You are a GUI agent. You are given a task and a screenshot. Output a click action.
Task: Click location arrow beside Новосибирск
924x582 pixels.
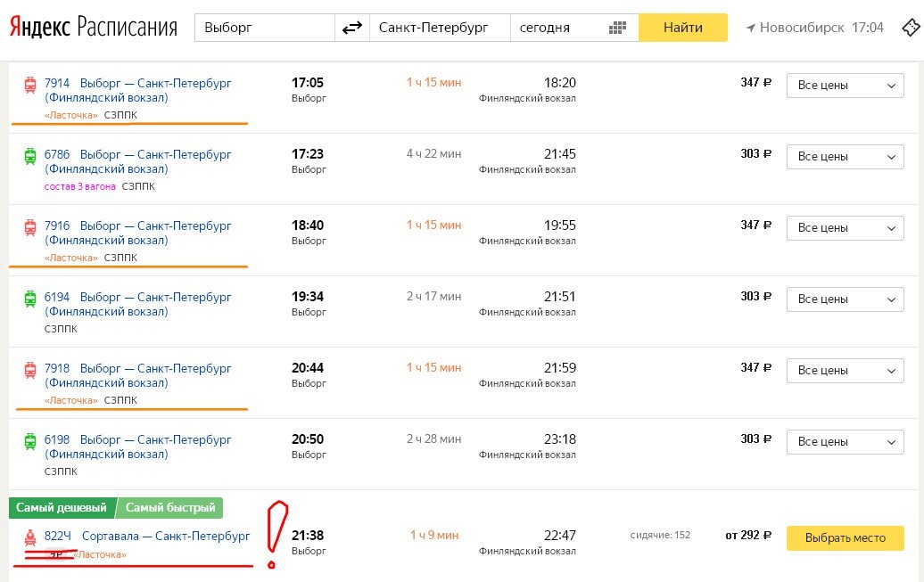click(750, 28)
